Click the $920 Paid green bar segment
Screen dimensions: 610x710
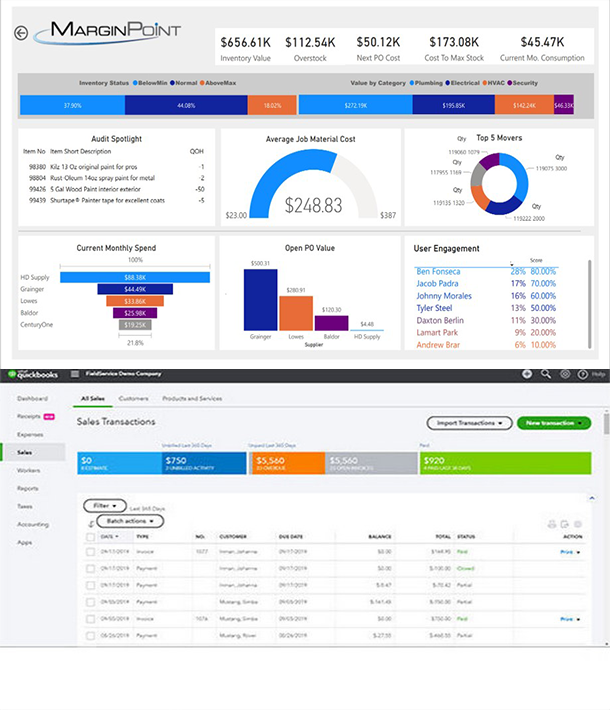505,463
